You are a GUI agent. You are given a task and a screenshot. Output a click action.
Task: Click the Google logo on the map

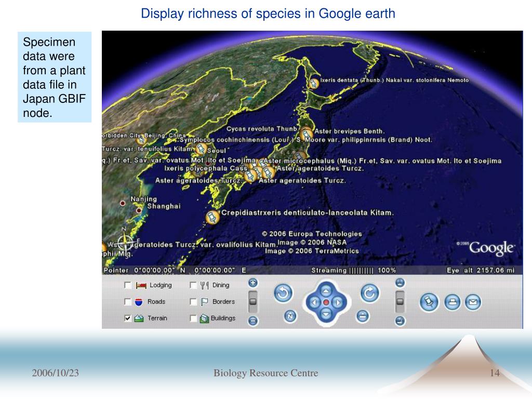tap(491, 248)
